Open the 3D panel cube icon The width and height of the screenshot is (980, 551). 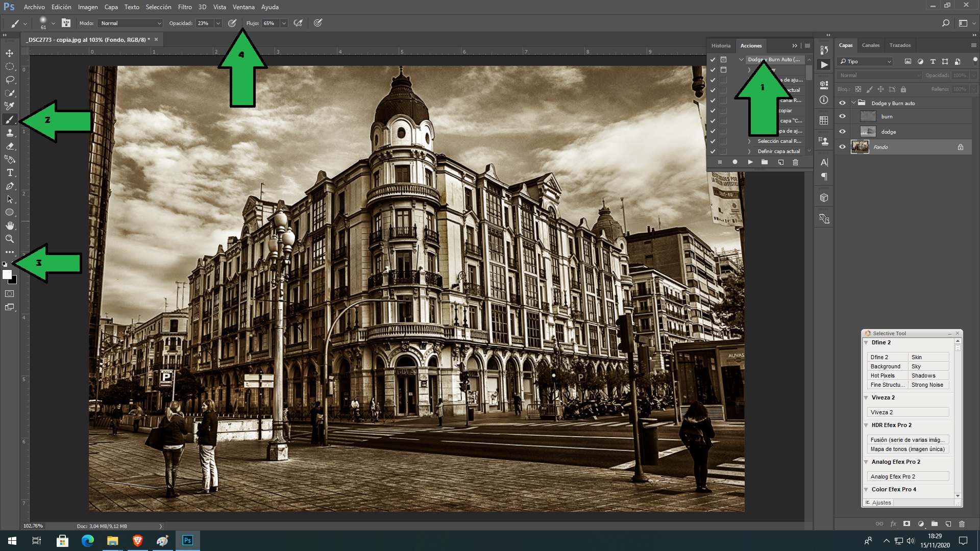tap(824, 197)
